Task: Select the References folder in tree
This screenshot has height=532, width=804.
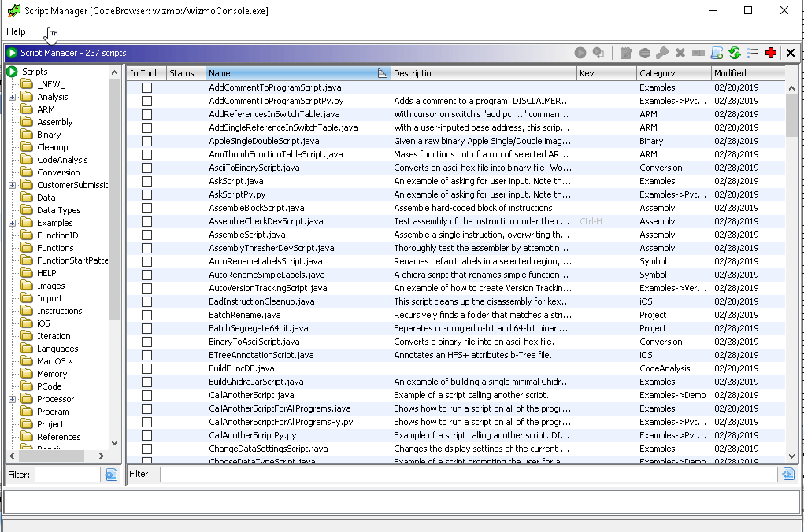Action: (58, 437)
